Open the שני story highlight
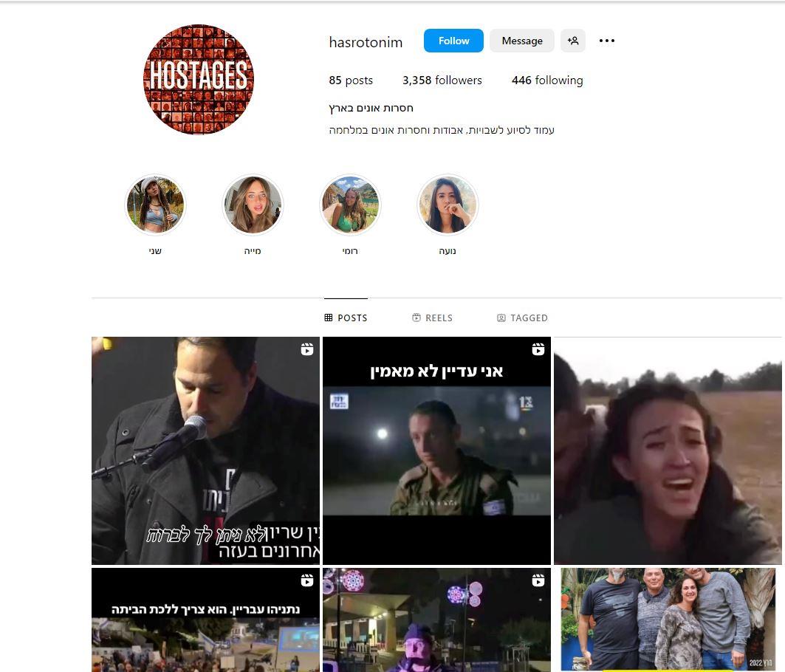This screenshot has width=785, height=672. pos(155,205)
